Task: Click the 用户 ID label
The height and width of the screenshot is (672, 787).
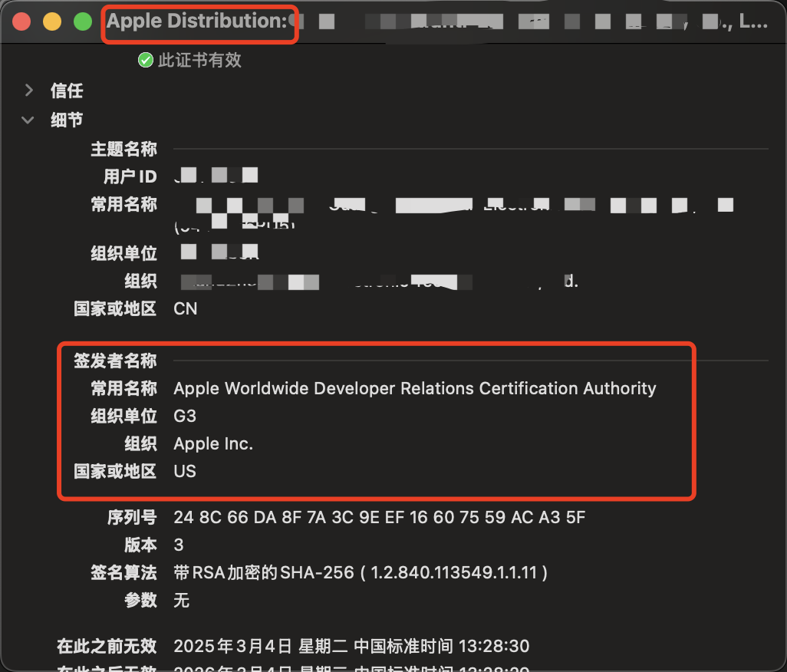Action: tap(130, 176)
